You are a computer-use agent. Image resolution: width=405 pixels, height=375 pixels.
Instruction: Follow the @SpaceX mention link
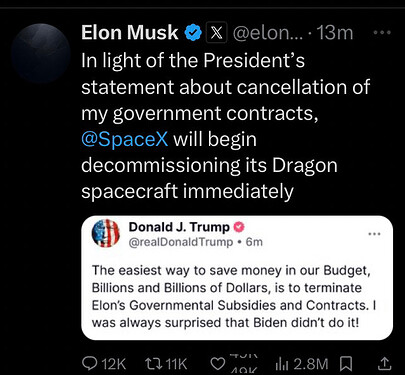(125, 139)
